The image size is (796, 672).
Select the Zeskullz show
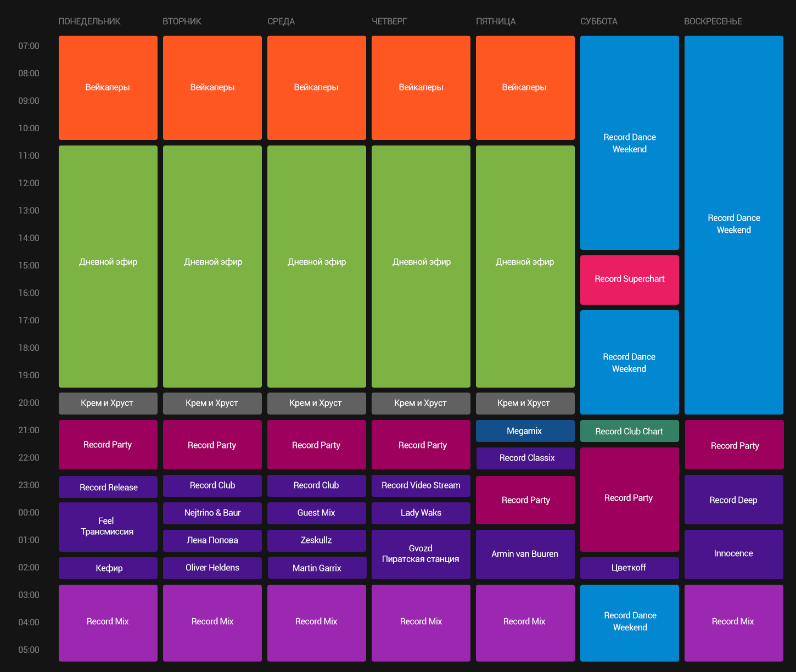pos(317,541)
